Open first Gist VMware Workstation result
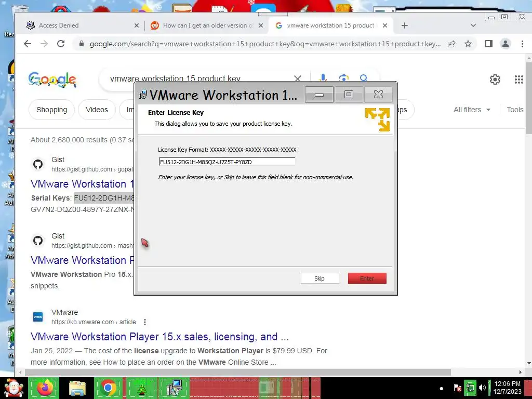 click(82, 184)
